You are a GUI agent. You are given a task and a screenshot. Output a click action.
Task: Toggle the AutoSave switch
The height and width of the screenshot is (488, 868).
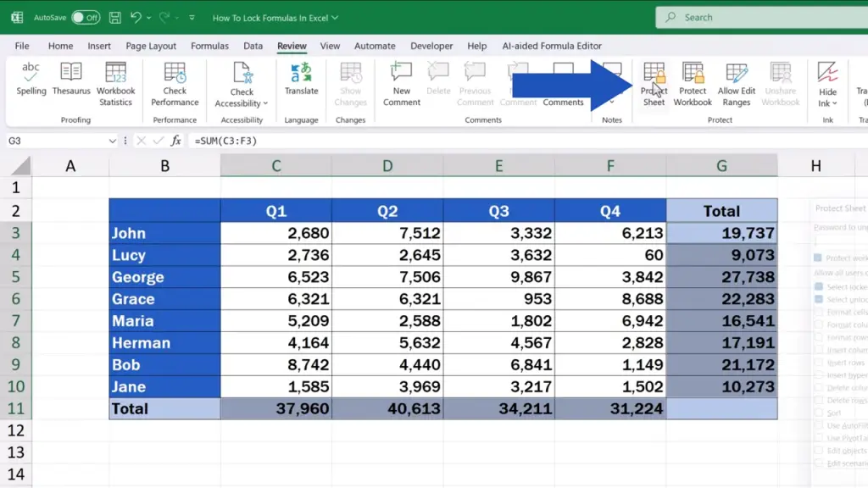(85, 17)
